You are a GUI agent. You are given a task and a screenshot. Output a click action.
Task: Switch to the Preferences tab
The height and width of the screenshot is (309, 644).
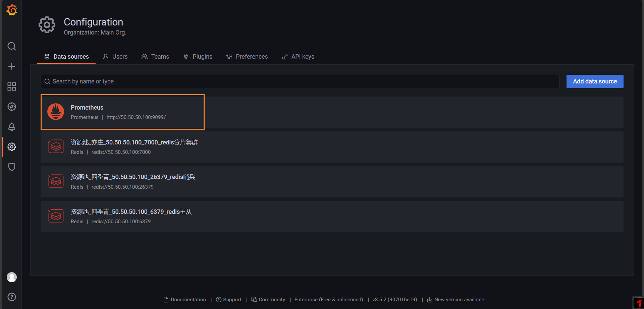247,57
